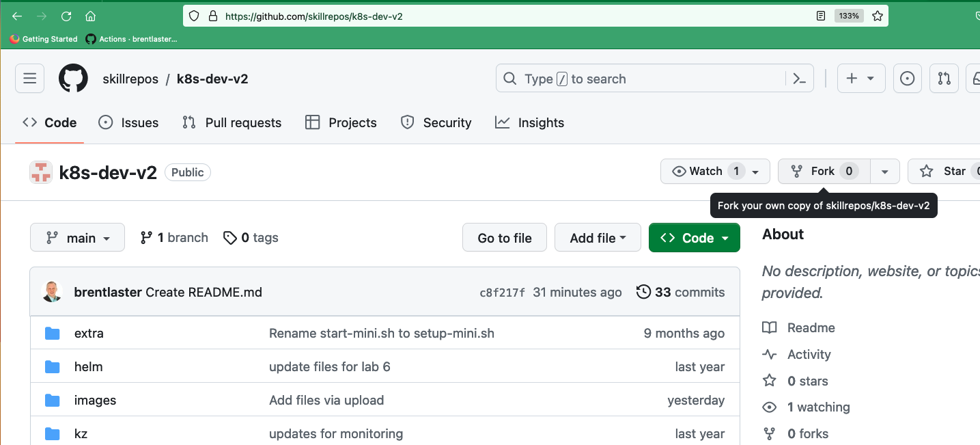Click the book icon beside Readme
980x445 pixels.
770,327
